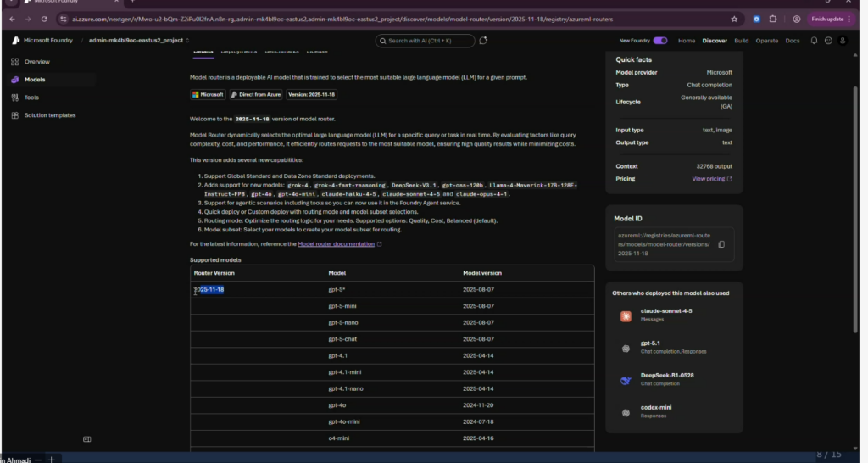Click the notifications bell icon
Screen dimensions: 868x463
point(813,41)
